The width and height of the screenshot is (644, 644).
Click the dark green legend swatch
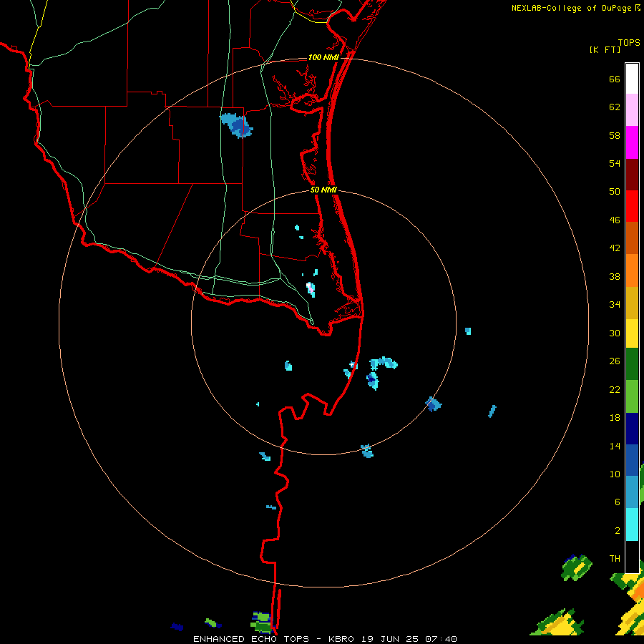tap(632, 364)
